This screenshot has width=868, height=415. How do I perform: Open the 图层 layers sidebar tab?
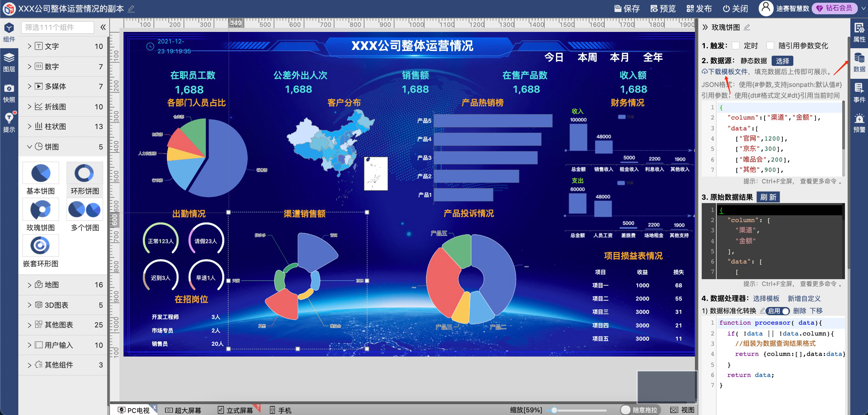tap(9, 62)
